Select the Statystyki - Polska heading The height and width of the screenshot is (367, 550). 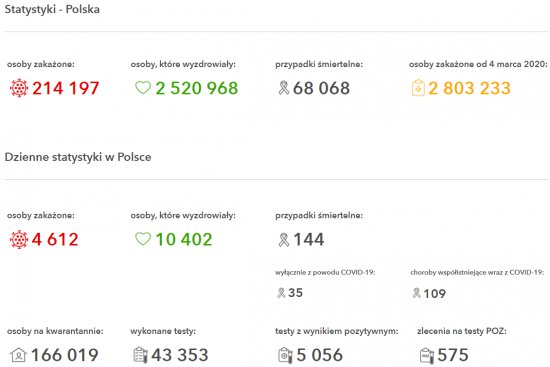point(52,9)
